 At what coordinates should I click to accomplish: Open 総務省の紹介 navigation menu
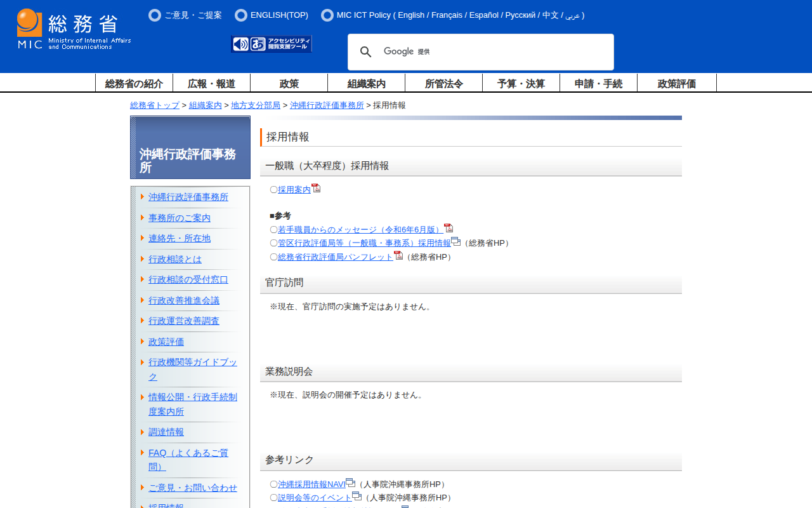(134, 83)
